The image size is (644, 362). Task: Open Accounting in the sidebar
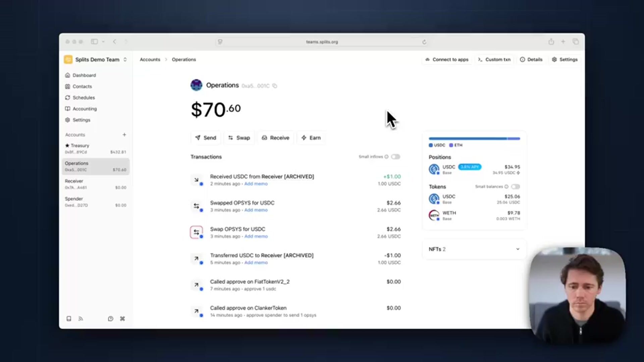[85, 109]
